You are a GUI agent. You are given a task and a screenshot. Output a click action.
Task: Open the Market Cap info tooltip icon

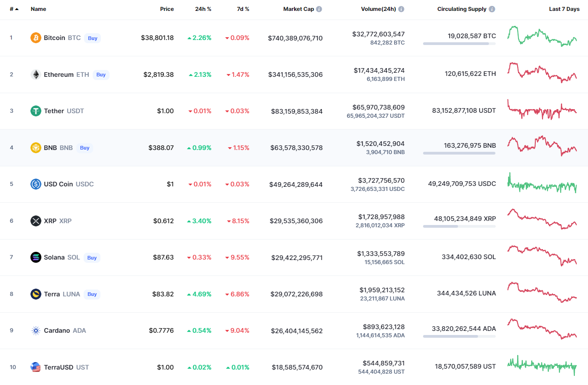tap(319, 9)
